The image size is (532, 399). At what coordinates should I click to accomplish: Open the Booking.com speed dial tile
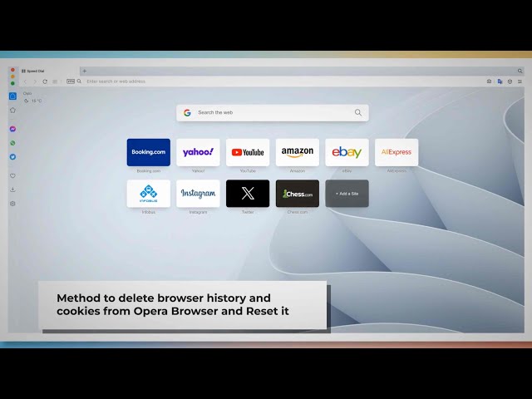click(x=149, y=152)
